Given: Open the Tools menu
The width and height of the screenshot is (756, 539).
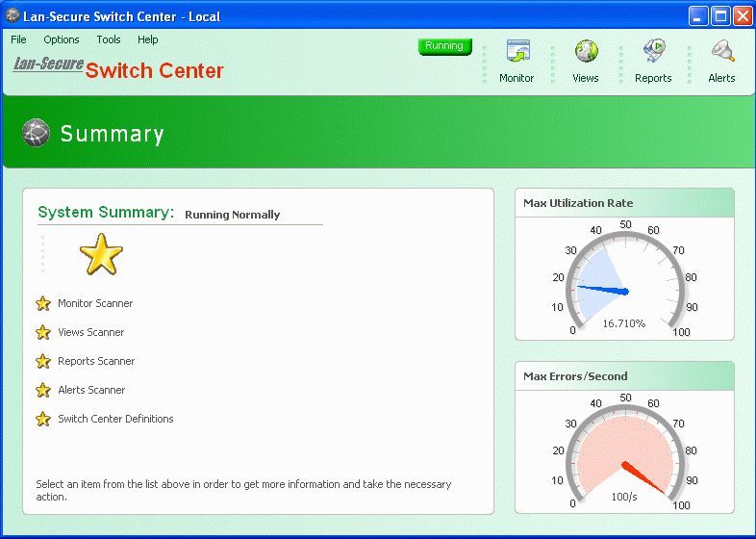Looking at the screenshot, I should click(109, 39).
